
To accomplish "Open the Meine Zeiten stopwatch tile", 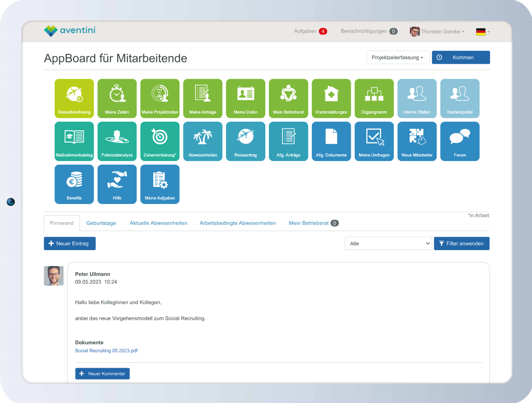I will (x=117, y=98).
